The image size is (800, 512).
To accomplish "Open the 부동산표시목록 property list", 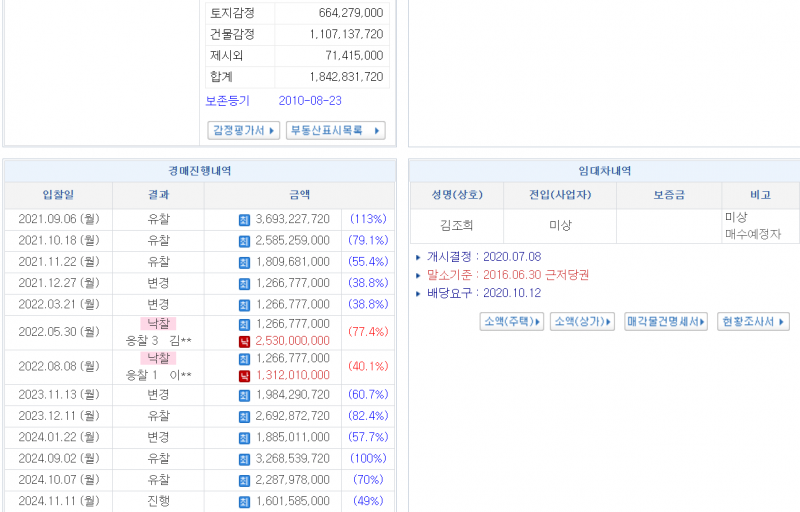I will [x=335, y=131].
